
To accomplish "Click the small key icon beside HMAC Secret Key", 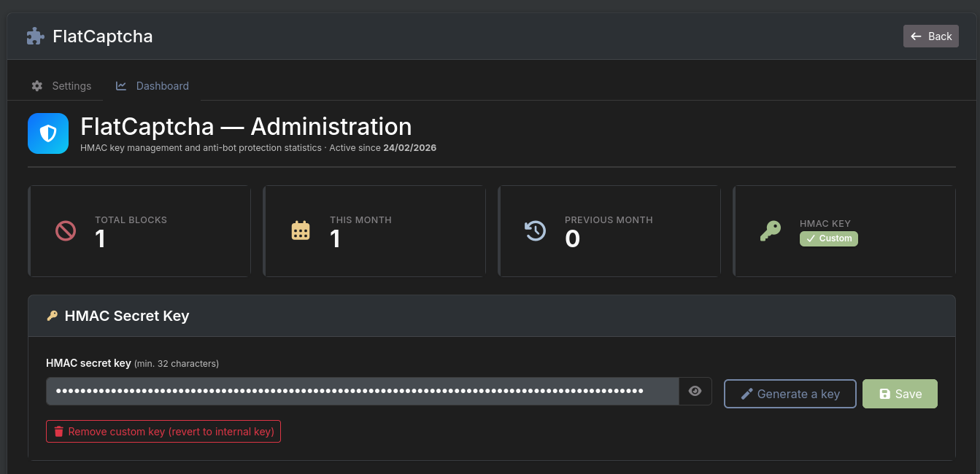I will 52,316.
